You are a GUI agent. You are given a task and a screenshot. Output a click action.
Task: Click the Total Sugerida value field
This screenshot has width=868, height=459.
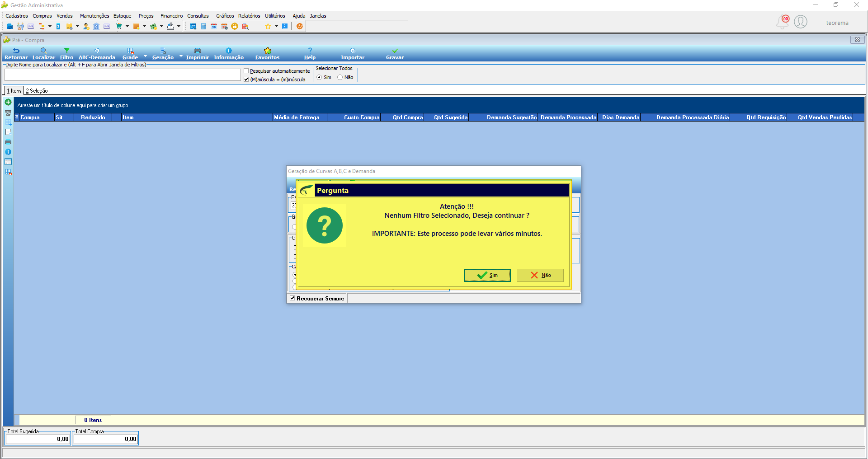pos(38,439)
